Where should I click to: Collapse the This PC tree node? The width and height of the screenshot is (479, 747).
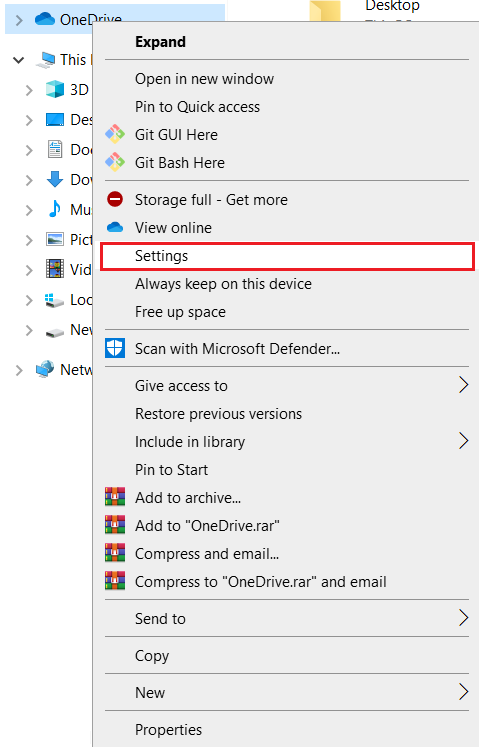click(x=19, y=60)
